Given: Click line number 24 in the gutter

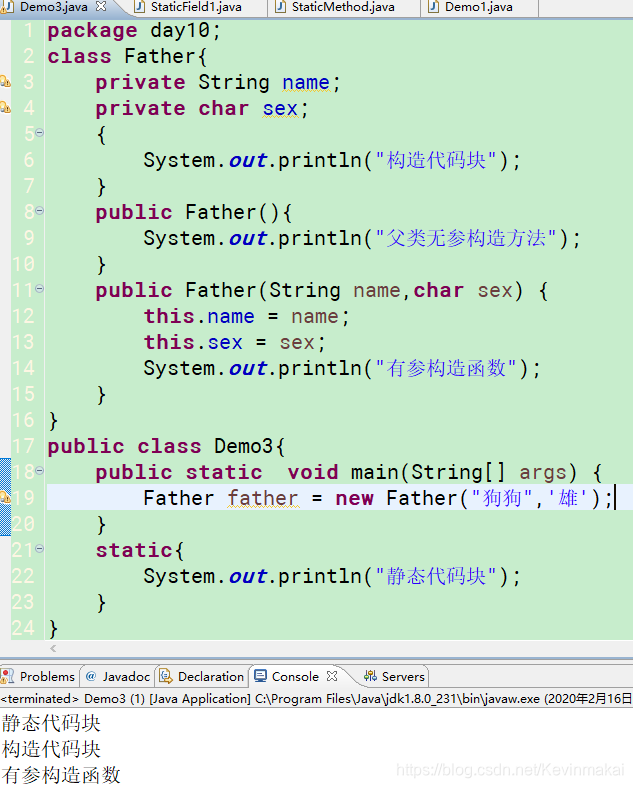Looking at the screenshot, I should (x=23, y=628).
